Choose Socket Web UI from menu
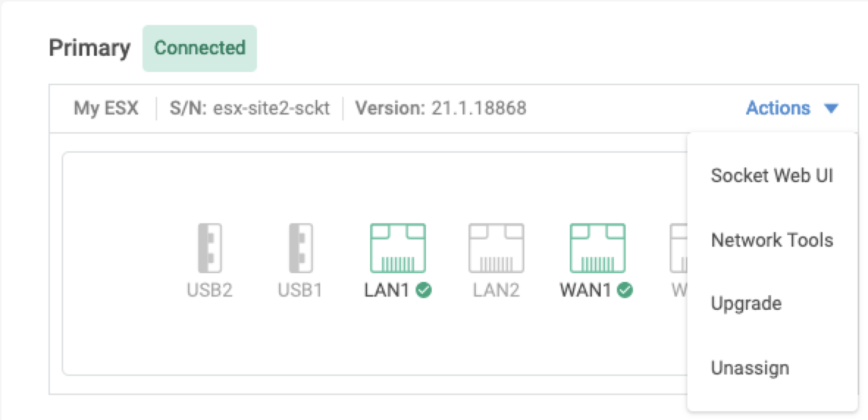 click(x=772, y=176)
